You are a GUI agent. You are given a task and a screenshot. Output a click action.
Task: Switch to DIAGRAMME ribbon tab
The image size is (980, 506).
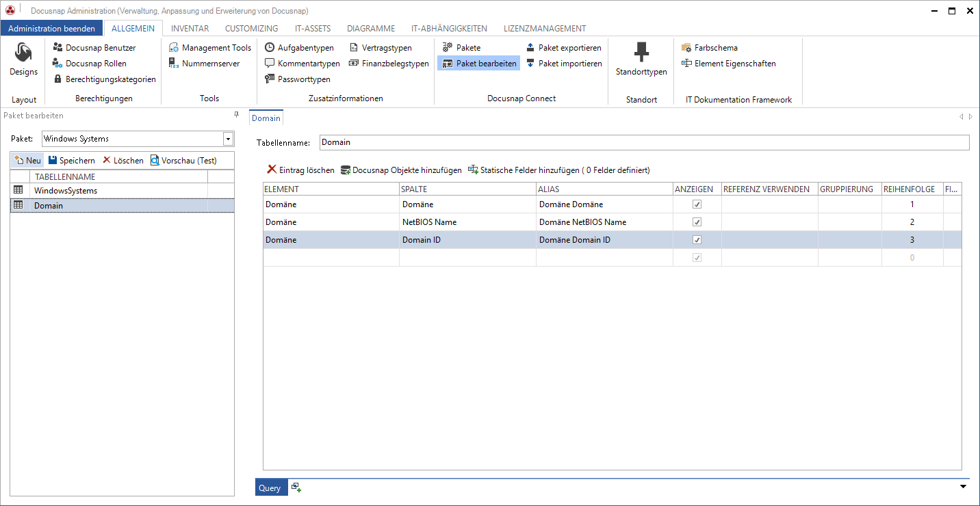(371, 29)
